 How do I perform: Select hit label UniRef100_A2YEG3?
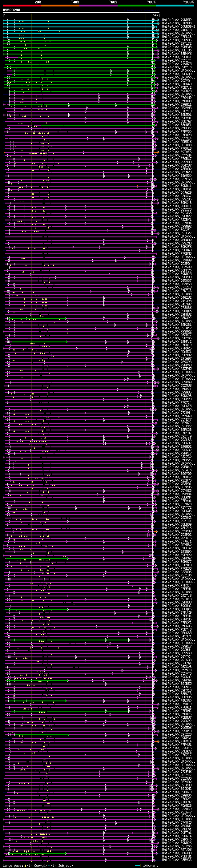pyautogui.click(x=177, y=179)
